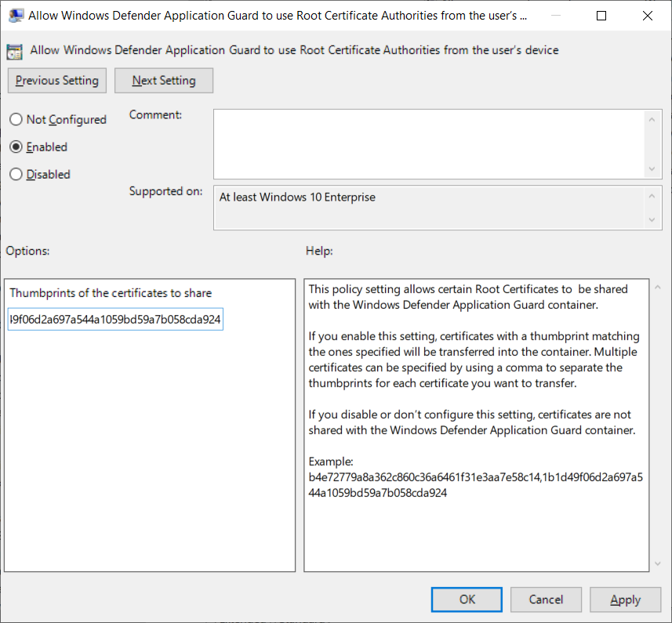Click the policy icon beside the header text
672x623 pixels.
coord(13,50)
